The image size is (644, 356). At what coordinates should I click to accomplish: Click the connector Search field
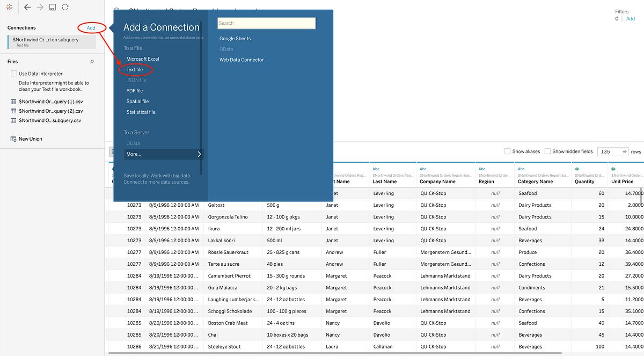[x=266, y=23]
